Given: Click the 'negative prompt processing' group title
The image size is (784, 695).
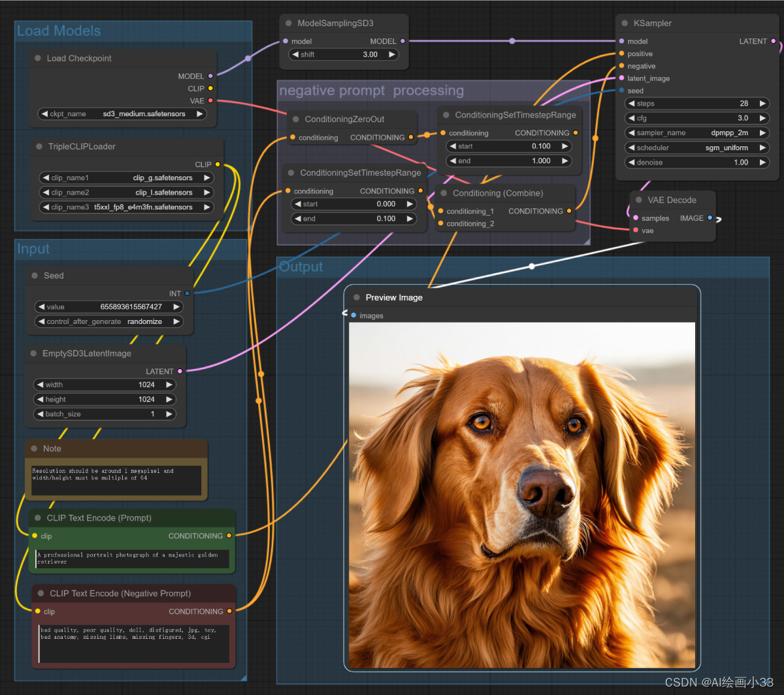Looking at the screenshot, I should tap(372, 91).
